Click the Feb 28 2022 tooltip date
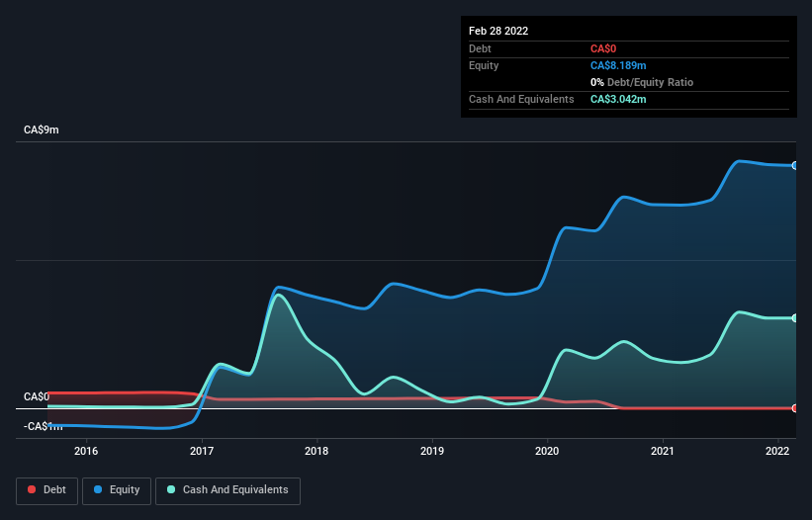This screenshot has width=812, height=520. (498, 31)
